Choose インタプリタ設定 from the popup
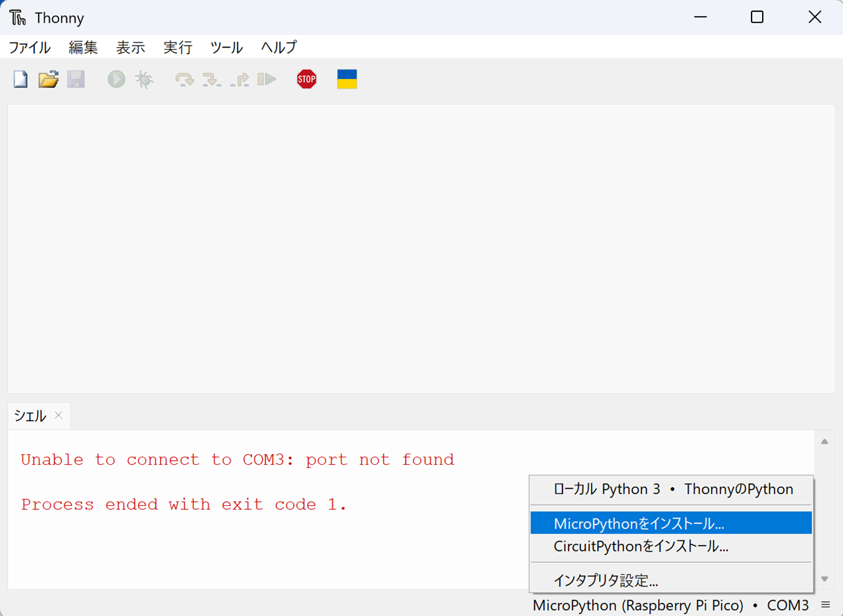The image size is (843, 616). point(606,580)
